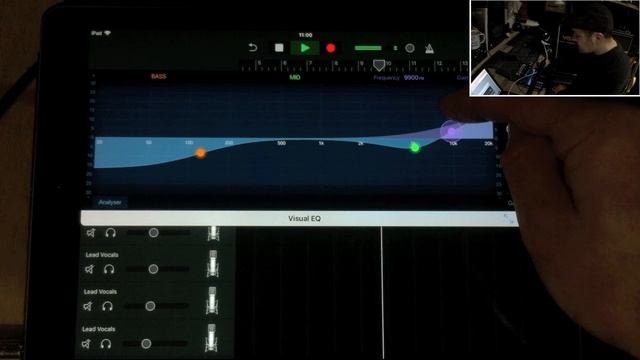Tap bar 7 on the timeline ruler
This screenshot has height=360, width=640.
click(310, 63)
